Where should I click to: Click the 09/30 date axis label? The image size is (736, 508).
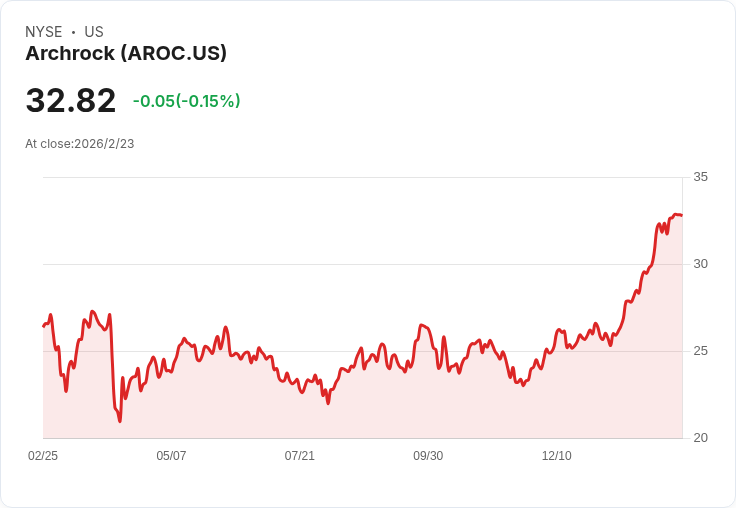point(428,455)
